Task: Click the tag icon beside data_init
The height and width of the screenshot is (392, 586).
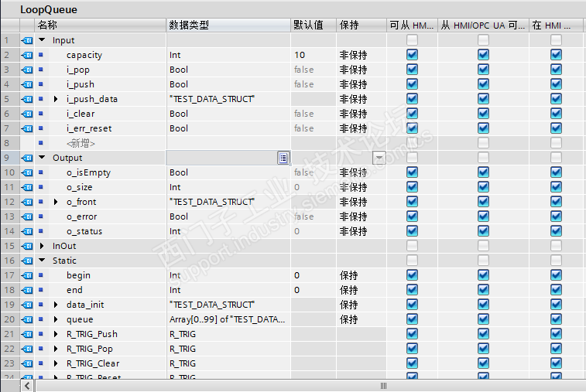Action: 27,305
